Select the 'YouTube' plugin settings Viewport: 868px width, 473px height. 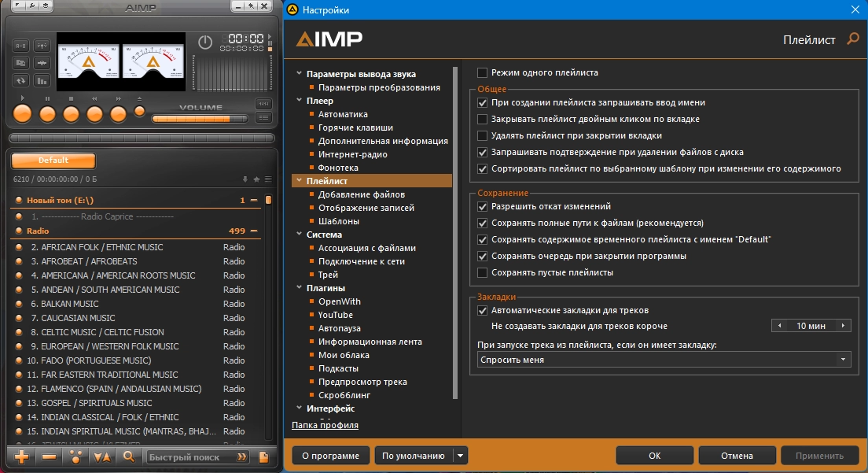[x=336, y=315]
